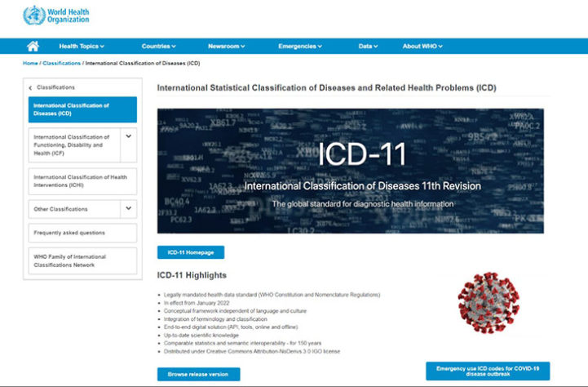The height and width of the screenshot is (387, 588).
Task: Open the Other Classifications sidebar item
Action: (74, 209)
